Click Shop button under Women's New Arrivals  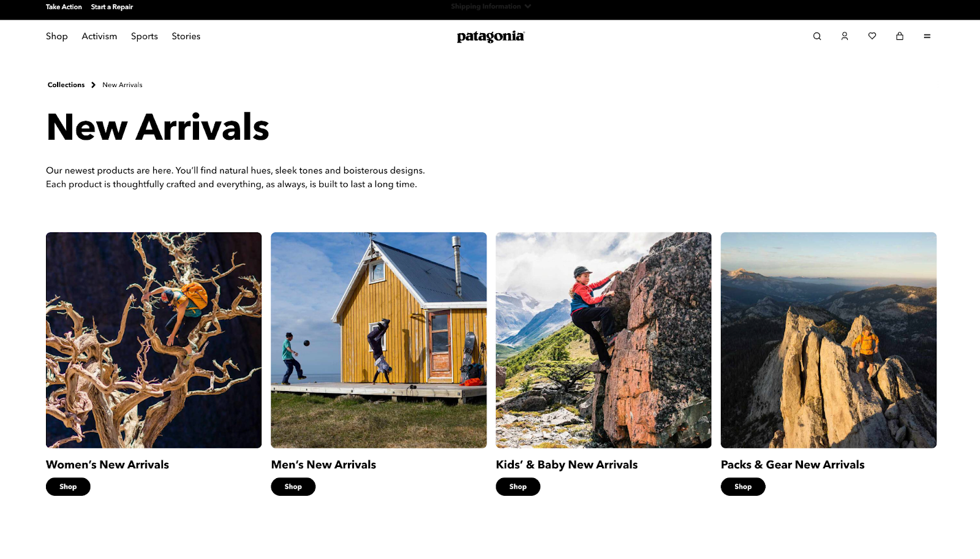click(x=68, y=487)
